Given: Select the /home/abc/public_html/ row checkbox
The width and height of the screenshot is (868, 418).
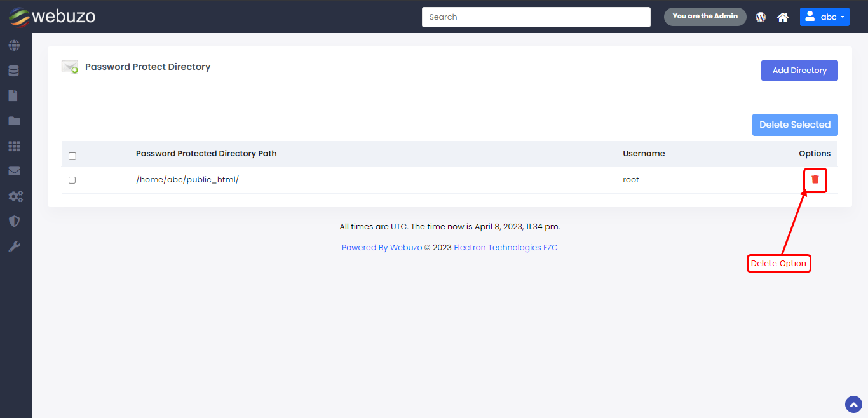Looking at the screenshot, I should coord(72,180).
